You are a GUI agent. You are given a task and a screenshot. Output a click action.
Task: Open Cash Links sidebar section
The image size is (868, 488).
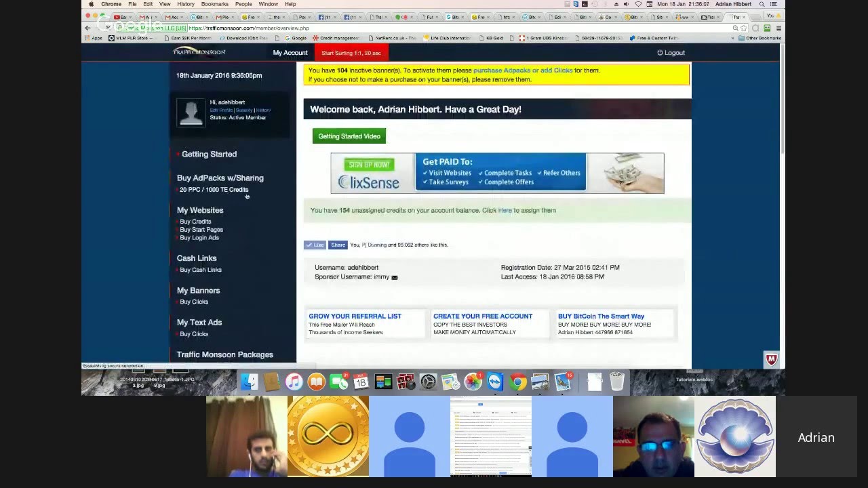[197, 258]
